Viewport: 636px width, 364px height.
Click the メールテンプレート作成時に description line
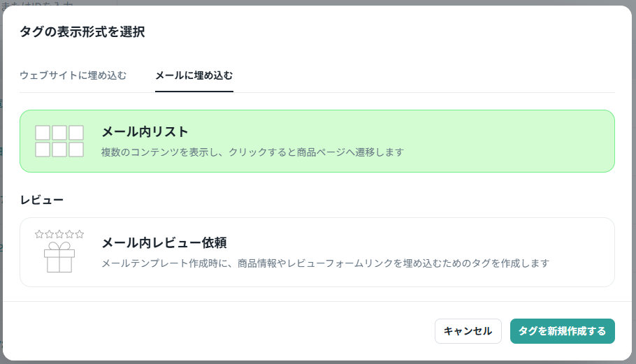coord(325,263)
